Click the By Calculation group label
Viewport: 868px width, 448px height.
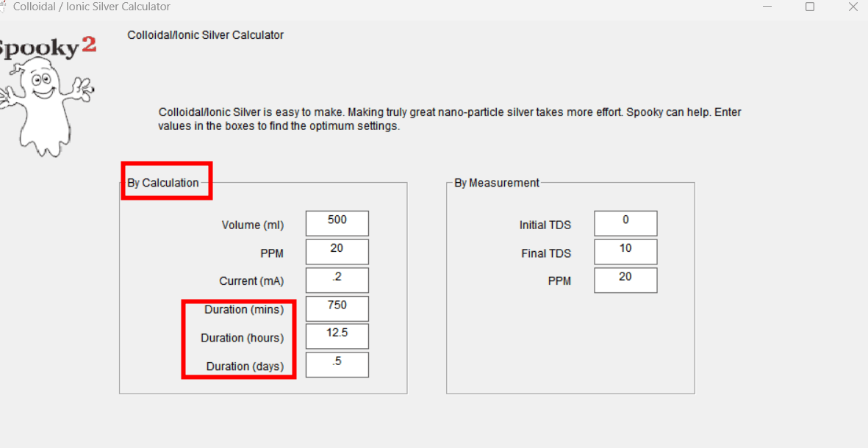pos(162,183)
